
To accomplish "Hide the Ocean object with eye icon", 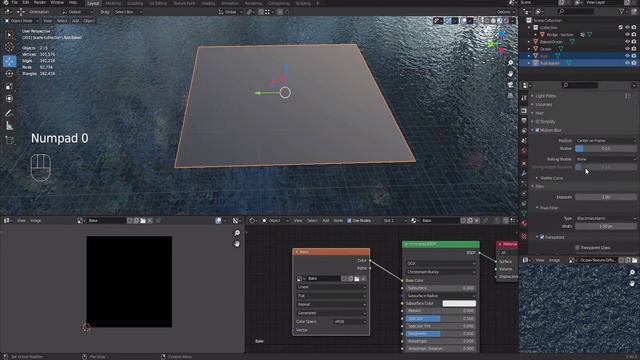I will [627, 49].
